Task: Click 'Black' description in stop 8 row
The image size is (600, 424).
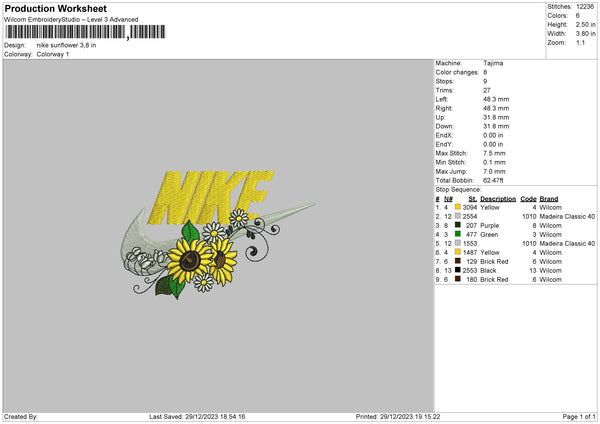Action: point(488,271)
